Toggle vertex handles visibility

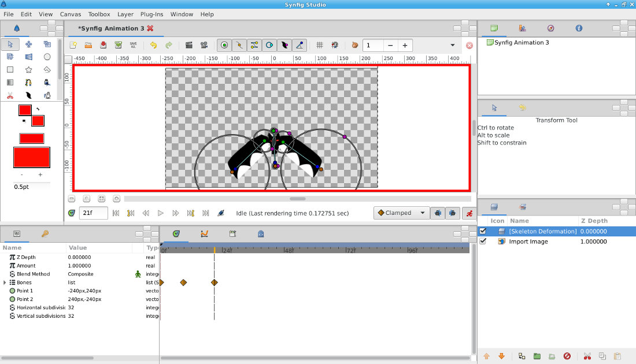pos(239,46)
